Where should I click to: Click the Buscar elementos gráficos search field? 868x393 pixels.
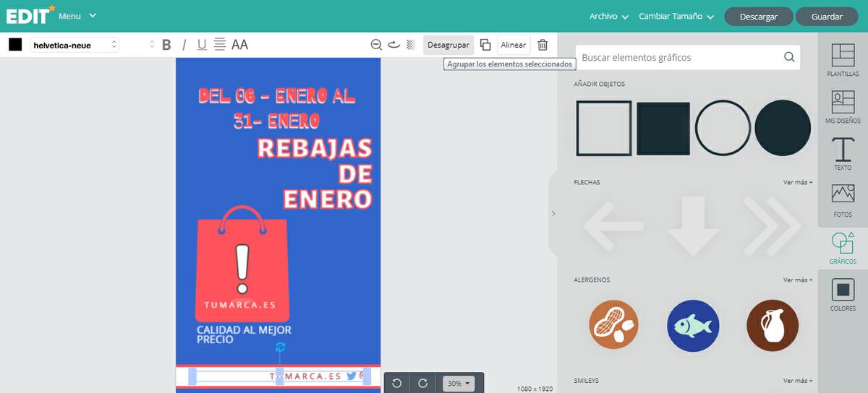click(x=680, y=57)
